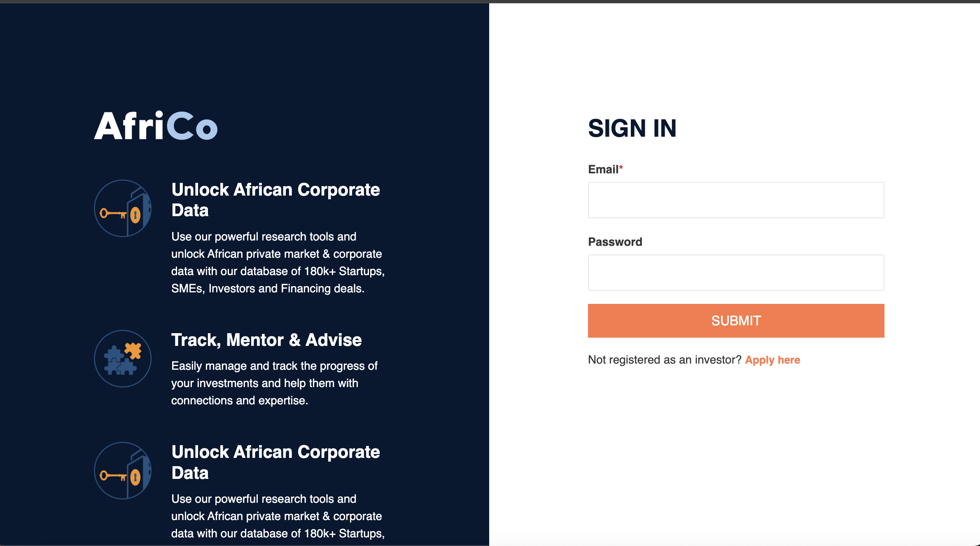
Task: Click the Unlock African Corporate Data heading
Action: point(276,200)
